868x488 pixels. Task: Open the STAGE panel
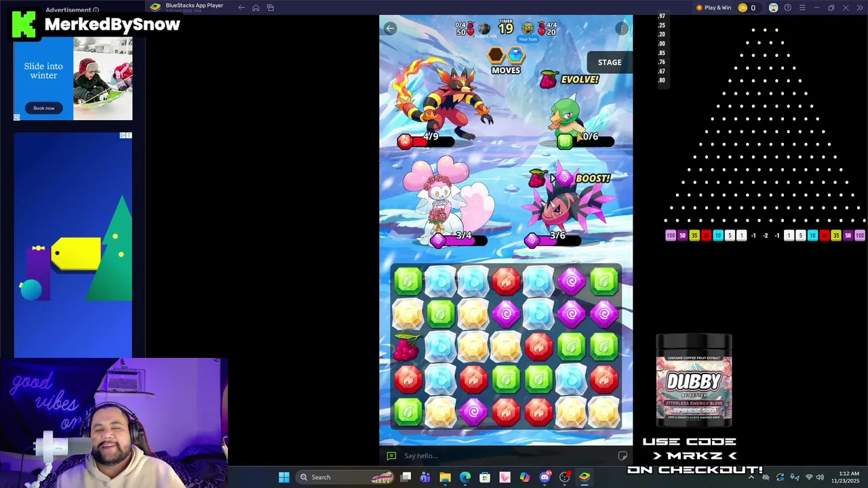click(x=610, y=62)
